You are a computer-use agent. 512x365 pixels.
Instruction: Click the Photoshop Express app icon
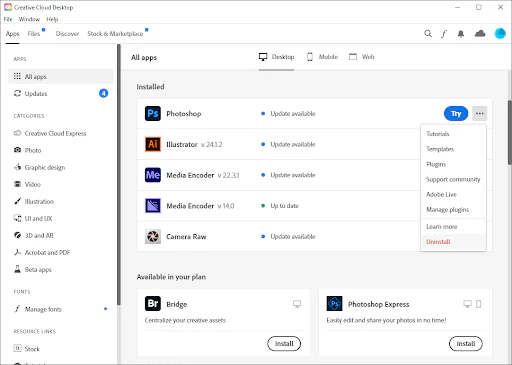334,303
